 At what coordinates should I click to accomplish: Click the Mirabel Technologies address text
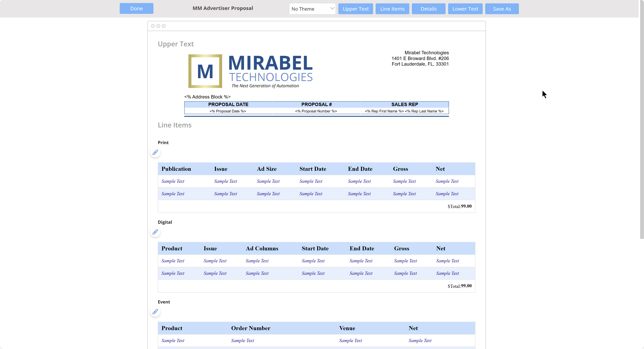point(420,58)
